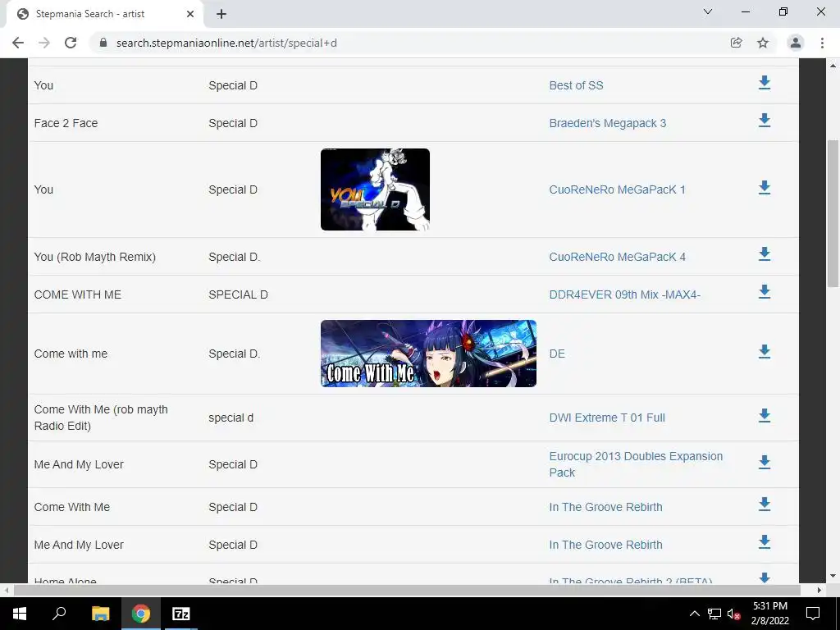
Task: Download Me And My Lover from Eurocup pack
Action: 765,463
